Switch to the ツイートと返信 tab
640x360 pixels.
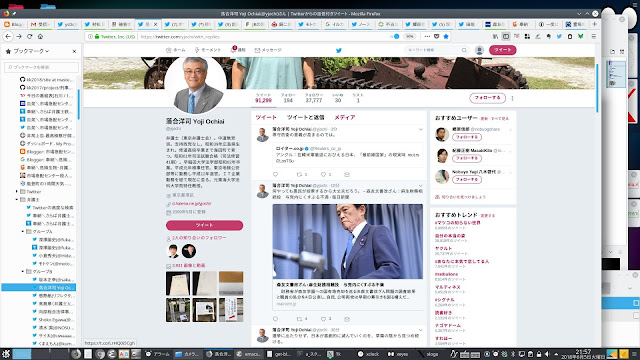(305, 117)
